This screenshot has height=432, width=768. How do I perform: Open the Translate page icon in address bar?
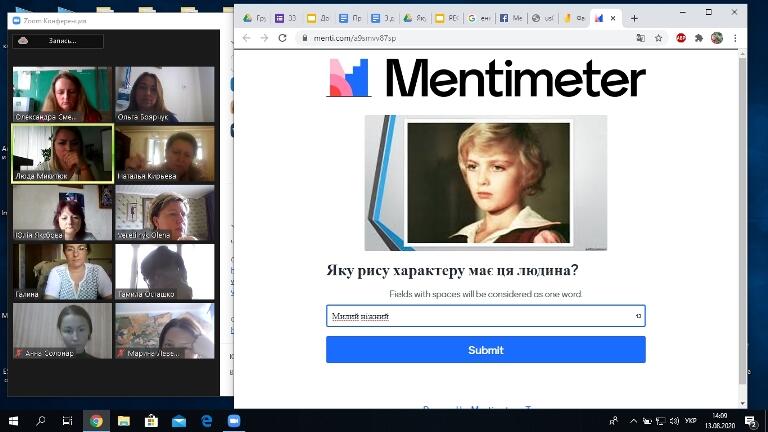point(640,38)
